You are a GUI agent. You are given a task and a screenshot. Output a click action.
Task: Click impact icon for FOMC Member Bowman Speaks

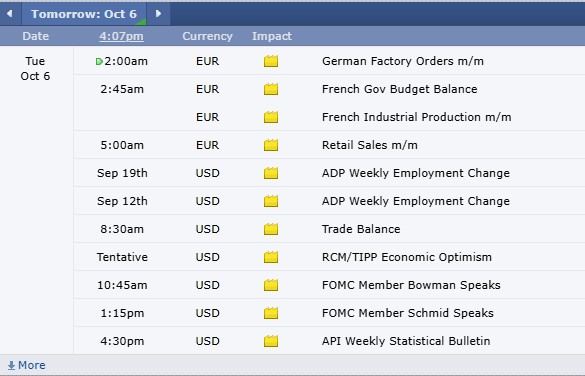tap(271, 285)
